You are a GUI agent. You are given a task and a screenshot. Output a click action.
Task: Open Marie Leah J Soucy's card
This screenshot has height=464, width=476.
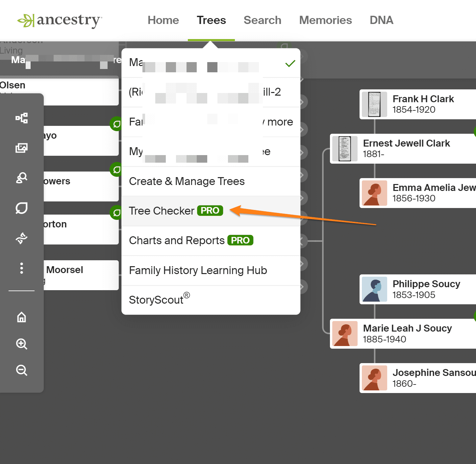(x=403, y=334)
